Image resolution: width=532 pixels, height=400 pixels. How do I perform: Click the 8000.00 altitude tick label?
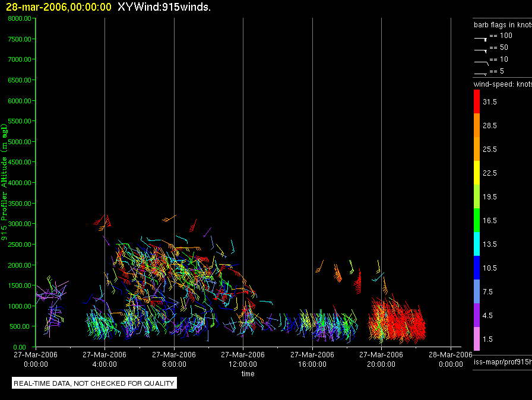pyautogui.click(x=20, y=18)
